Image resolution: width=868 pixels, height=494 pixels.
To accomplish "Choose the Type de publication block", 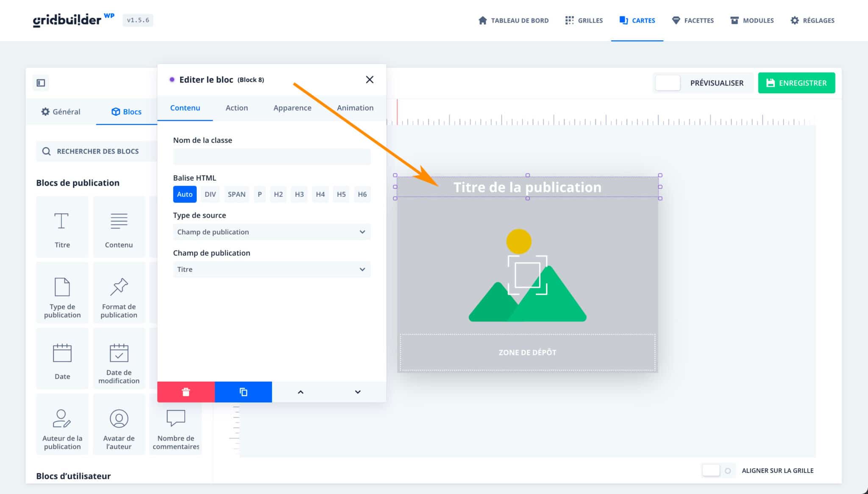I will click(x=62, y=293).
